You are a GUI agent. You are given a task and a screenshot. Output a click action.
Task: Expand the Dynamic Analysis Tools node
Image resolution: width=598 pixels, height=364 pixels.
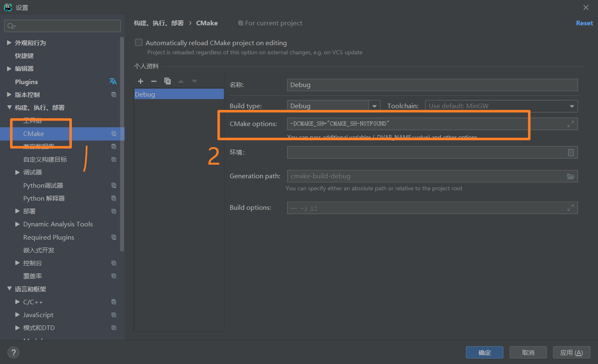17,224
